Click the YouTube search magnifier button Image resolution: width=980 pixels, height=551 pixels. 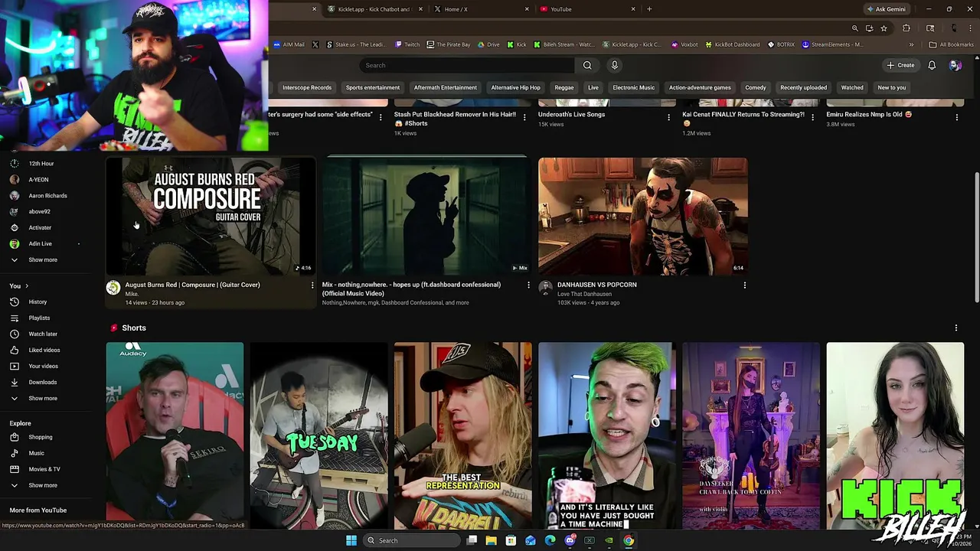pyautogui.click(x=587, y=65)
